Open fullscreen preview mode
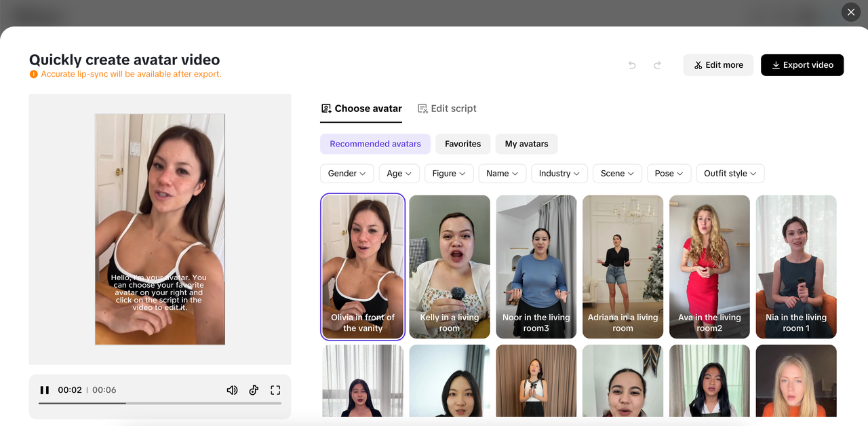868x426 pixels. [275, 390]
